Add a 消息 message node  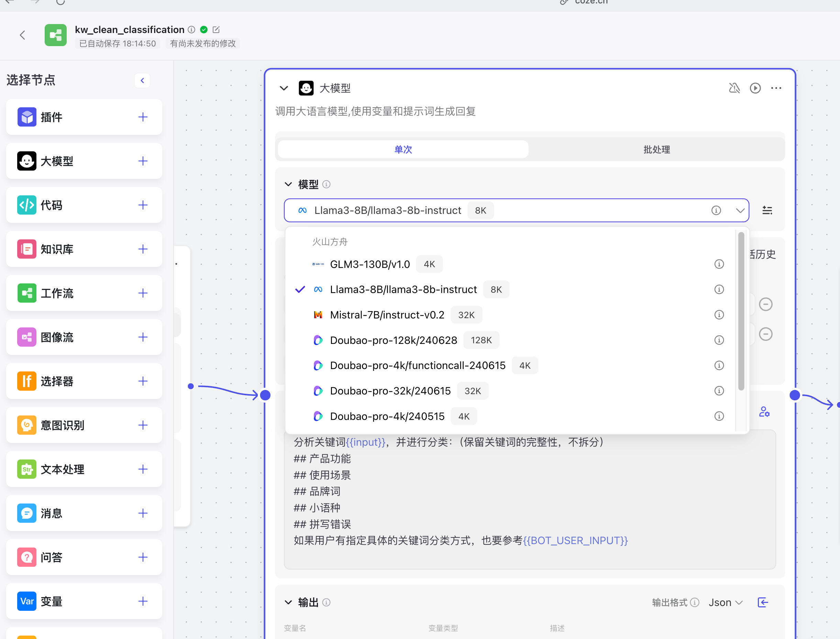[143, 513]
